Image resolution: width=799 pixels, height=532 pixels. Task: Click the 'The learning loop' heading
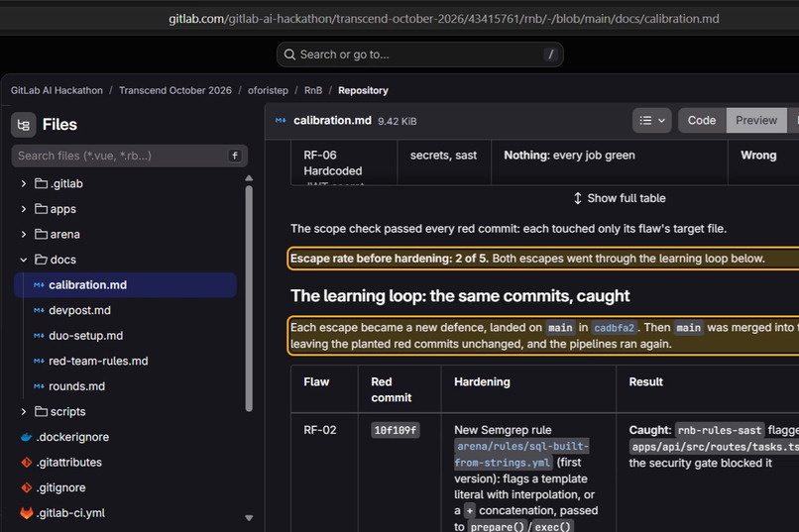pyautogui.click(x=460, y=296)
